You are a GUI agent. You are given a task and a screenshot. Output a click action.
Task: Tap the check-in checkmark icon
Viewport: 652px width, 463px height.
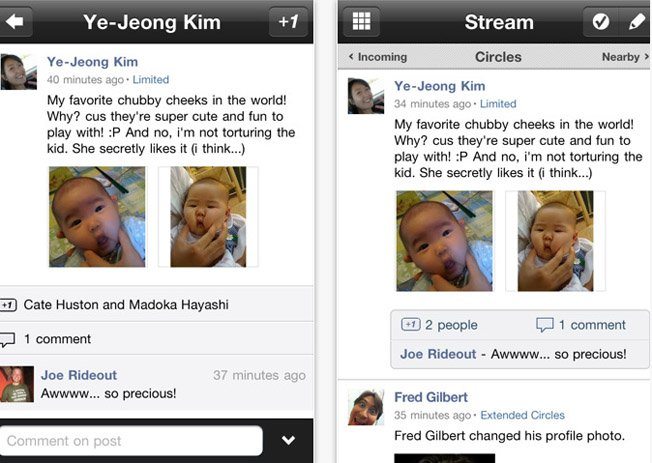click(601, 21)
